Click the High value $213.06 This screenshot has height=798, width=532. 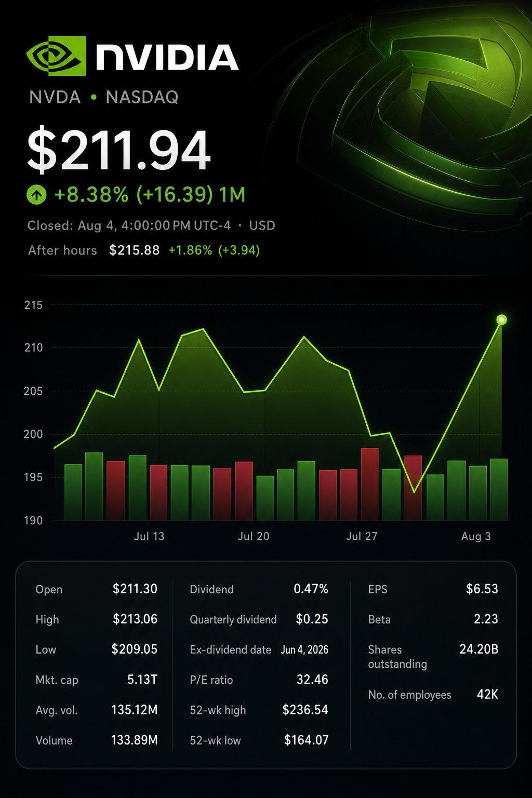pos(135,619)
